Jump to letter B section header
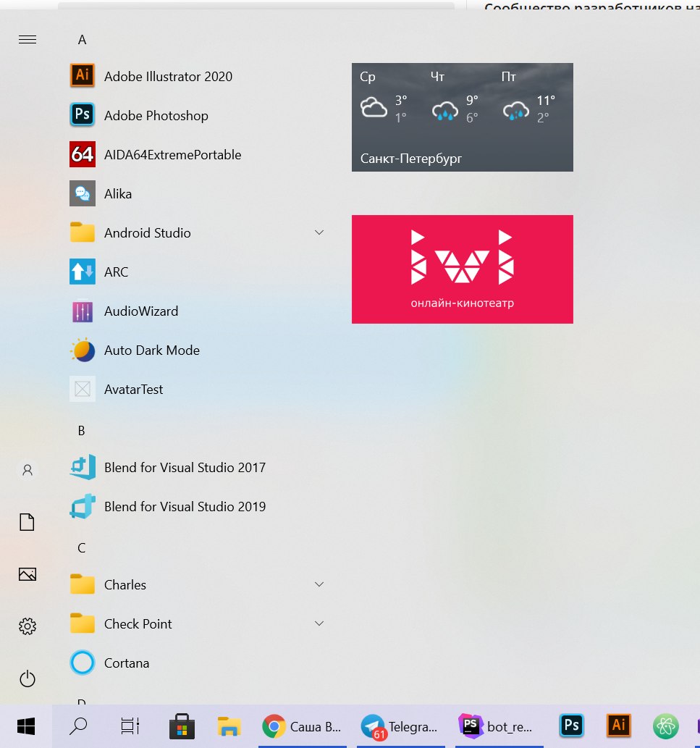700x748 pixels. (x=82, y=431)
